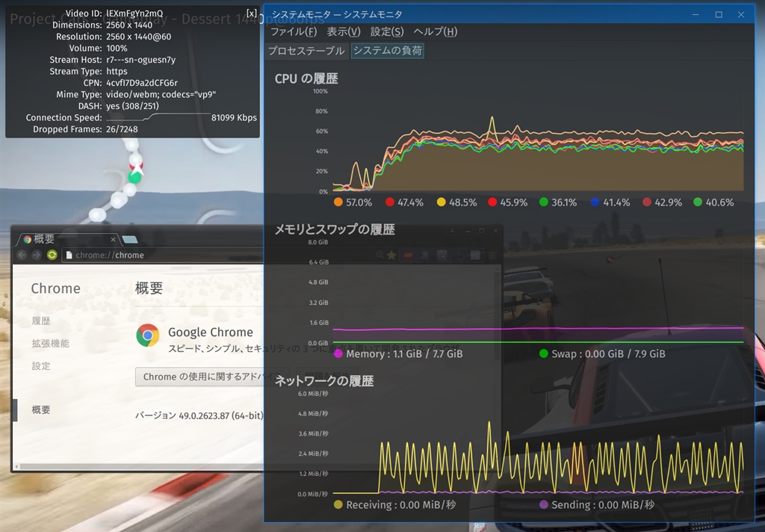
Task: Click the Google Chrome logo icon
Action: click(148, 335)
